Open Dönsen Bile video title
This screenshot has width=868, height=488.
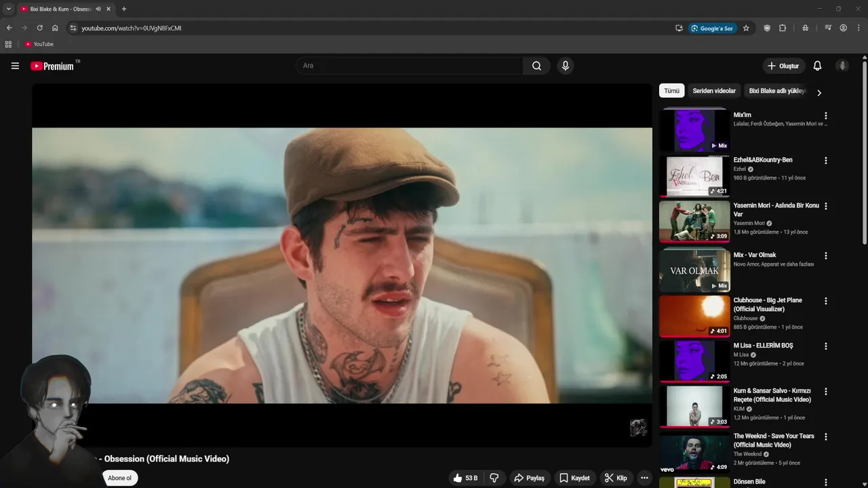tap(749, 481)
